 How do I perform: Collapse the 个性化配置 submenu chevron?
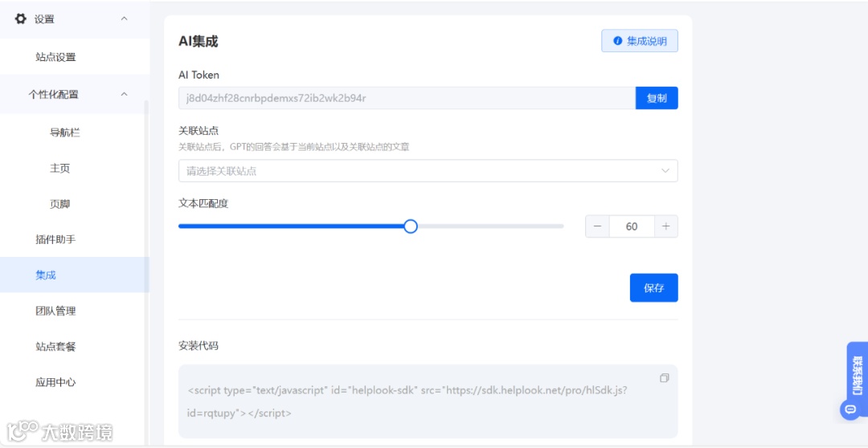(x=124, y=94)
